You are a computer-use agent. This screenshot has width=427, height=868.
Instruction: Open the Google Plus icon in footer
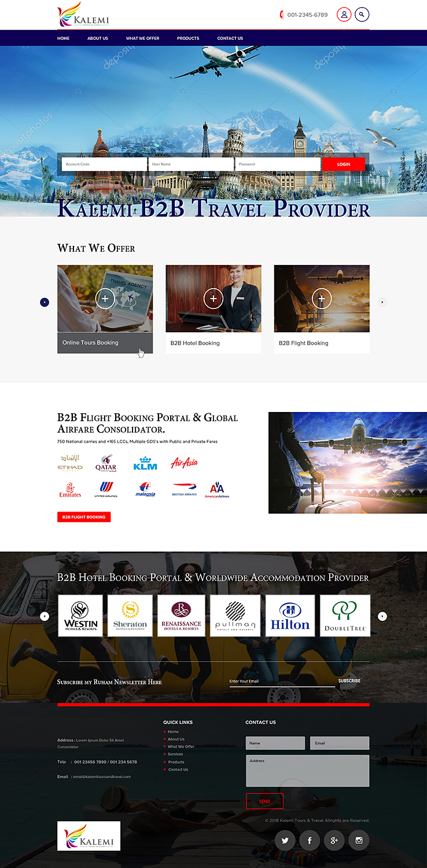coord(334,840)
